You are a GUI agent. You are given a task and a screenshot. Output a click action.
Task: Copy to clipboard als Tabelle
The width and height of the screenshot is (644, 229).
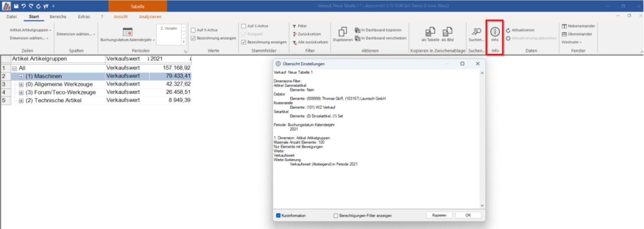tap(430, 34)
